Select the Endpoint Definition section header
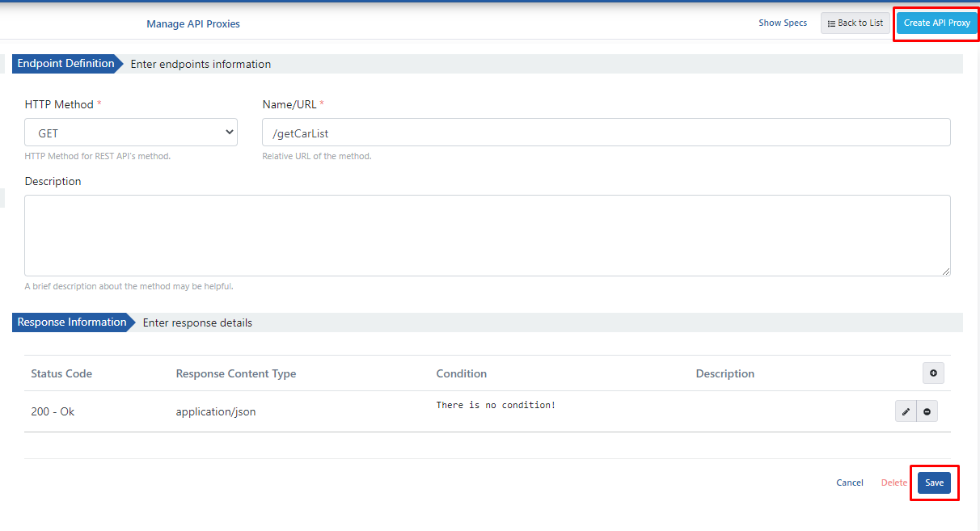 (x=66, y=64)
